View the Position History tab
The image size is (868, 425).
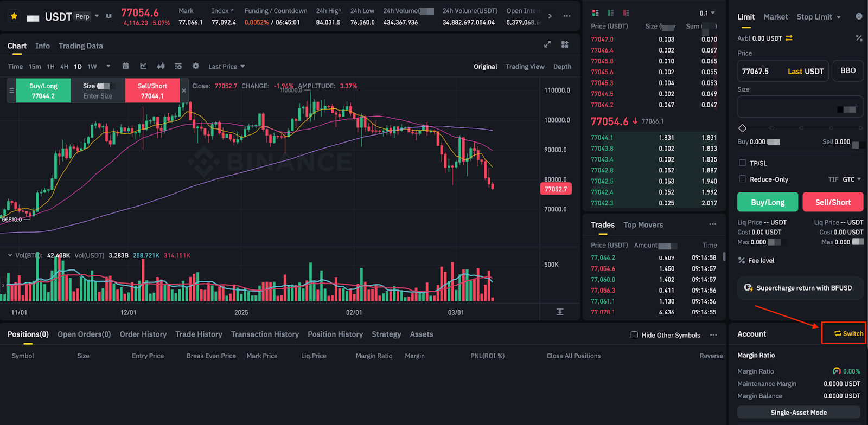(335, 334)
